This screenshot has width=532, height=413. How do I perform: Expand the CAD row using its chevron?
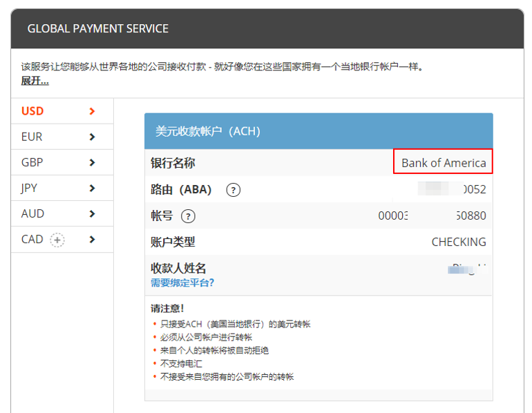92,240
